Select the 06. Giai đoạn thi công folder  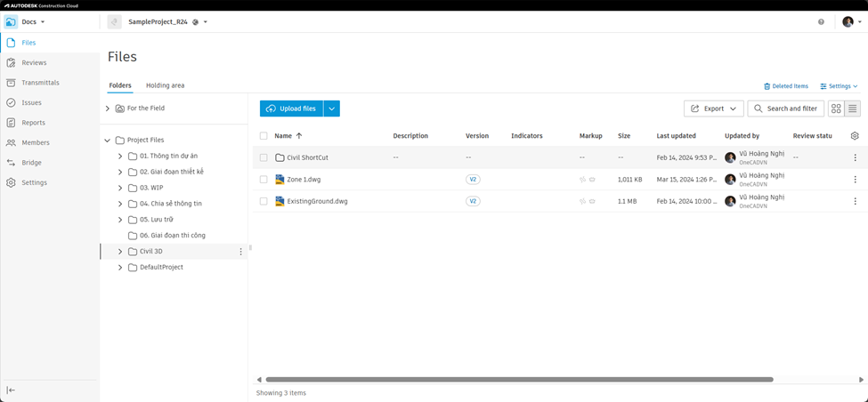(x=174, y=236)
